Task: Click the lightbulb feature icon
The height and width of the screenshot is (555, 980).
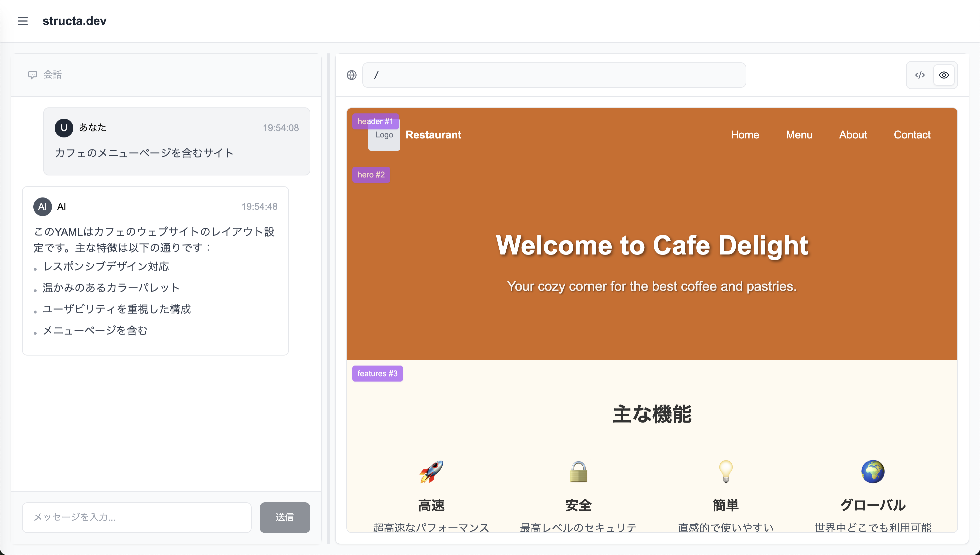Action: tap(725, 472)
